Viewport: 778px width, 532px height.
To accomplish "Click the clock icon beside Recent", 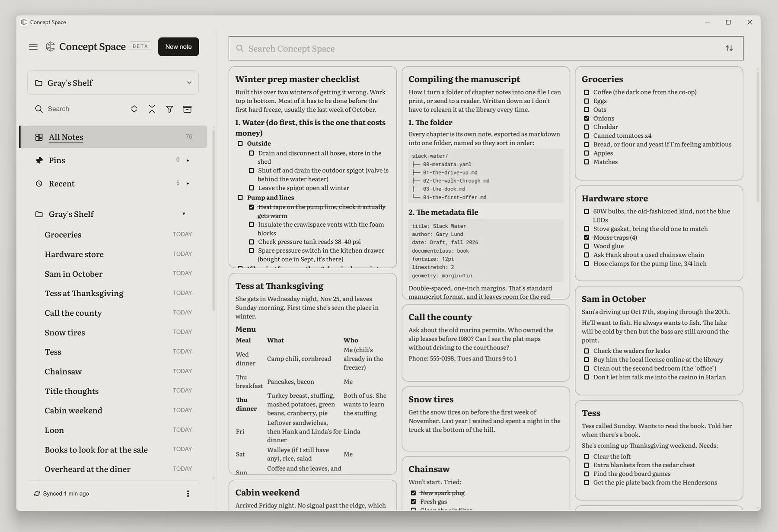I will point(39,184).
